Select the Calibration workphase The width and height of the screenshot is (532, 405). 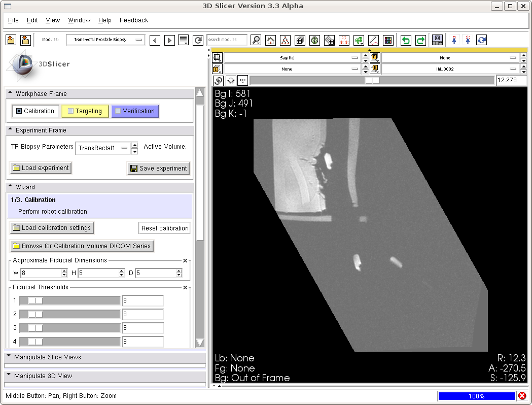34,111
